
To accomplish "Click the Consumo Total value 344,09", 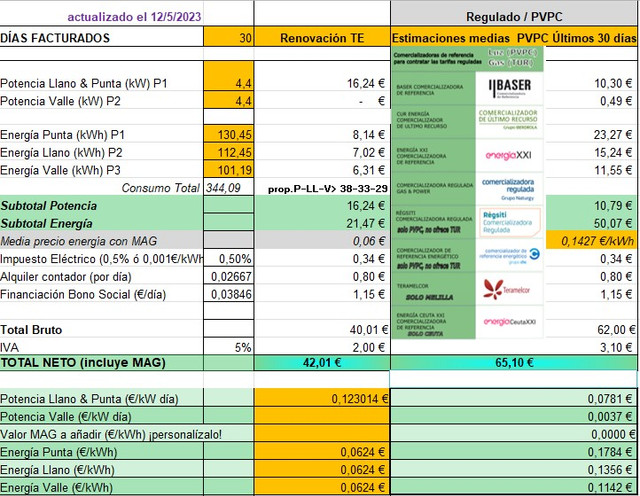I will pos(223,188).
